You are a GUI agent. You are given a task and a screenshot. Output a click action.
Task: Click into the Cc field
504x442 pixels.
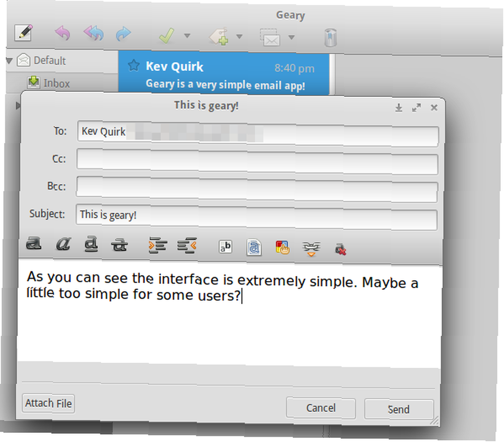click(x=257, y=161)
